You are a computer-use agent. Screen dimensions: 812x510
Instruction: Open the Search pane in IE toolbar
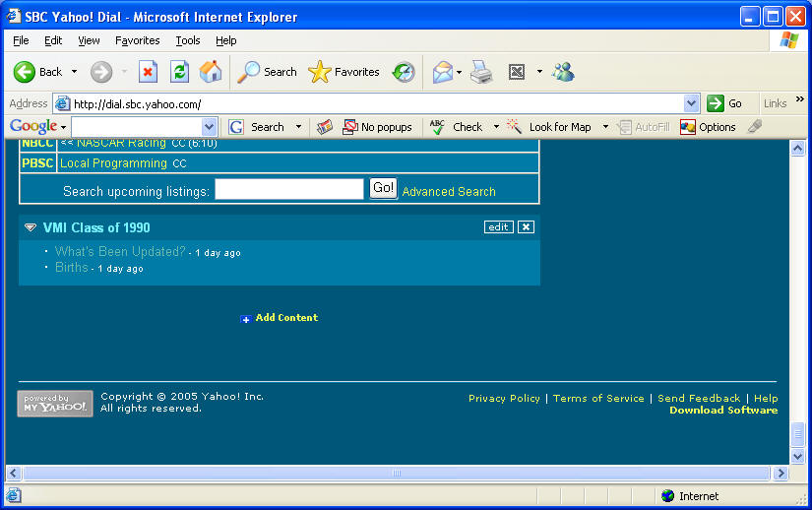(x=267, y=72)
